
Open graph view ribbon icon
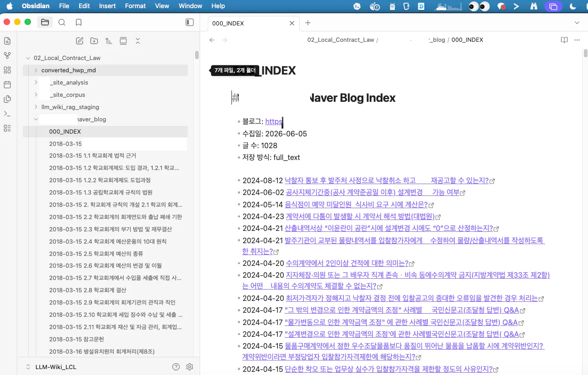[7, 55]
